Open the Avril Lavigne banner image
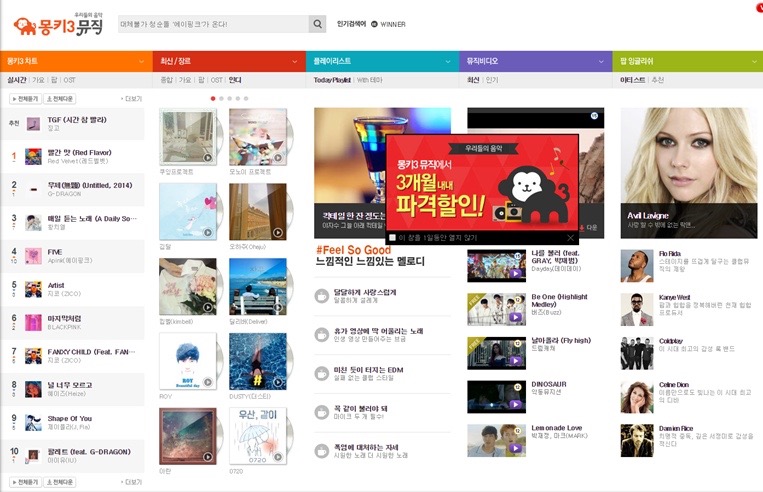The height and width of the screenshot is (492, 763). click(689, 173)
